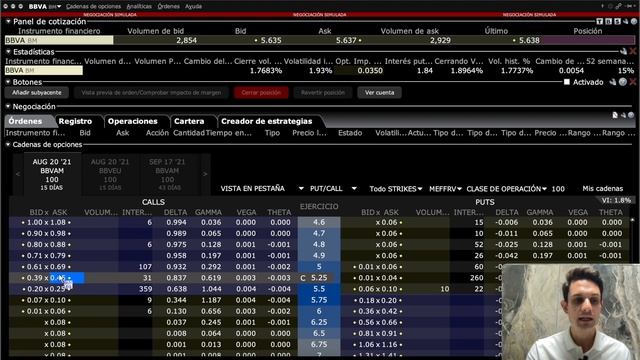
Task: Close the Estadísticas panel with red X
Action: [633, 51]
